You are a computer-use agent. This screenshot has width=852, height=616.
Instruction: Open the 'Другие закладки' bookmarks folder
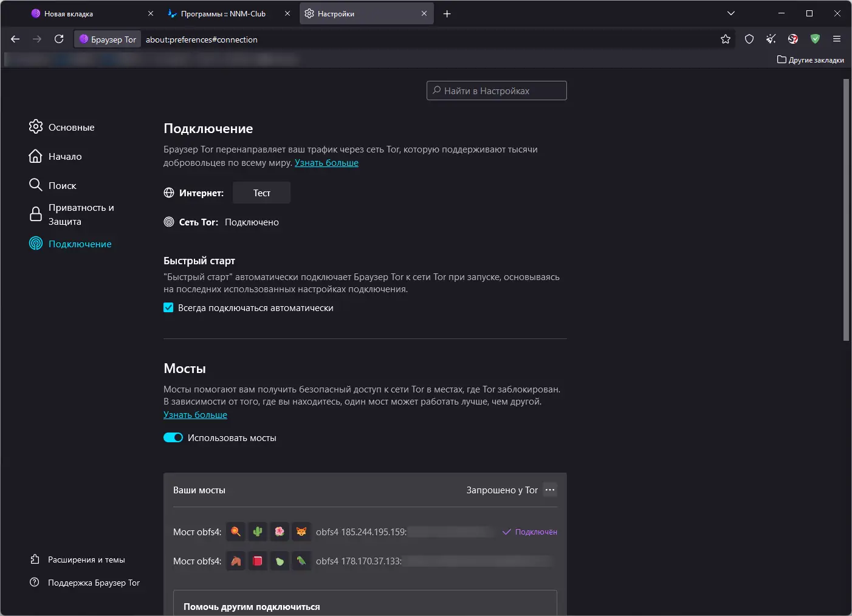click(x=811, y=60)
